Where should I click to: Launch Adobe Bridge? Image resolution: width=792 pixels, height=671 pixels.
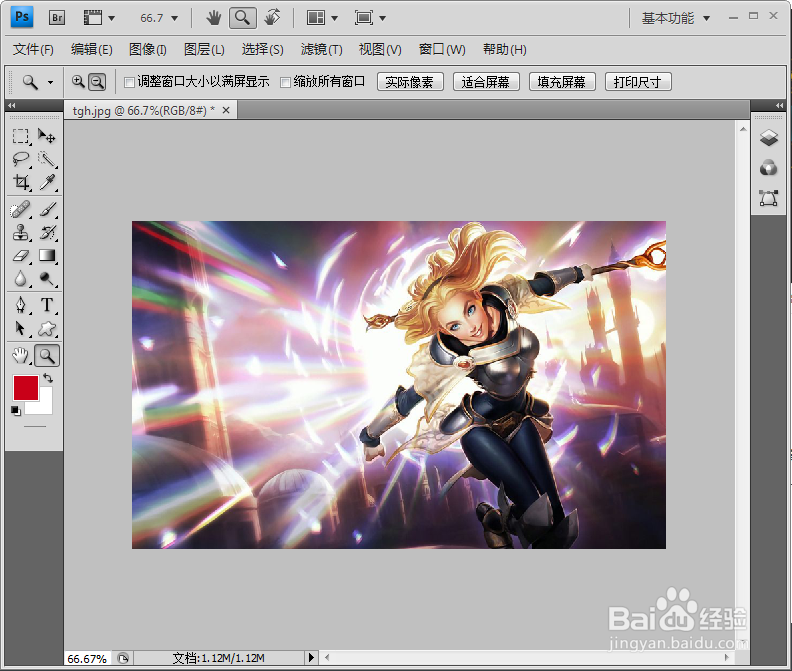pos(57,18)
